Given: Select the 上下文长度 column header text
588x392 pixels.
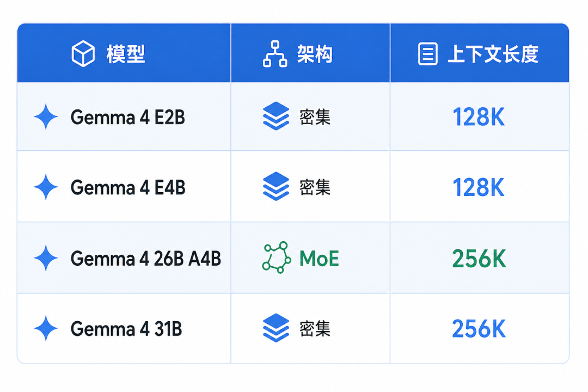Looking at the screenshot, I should click(x=493, y=54).
